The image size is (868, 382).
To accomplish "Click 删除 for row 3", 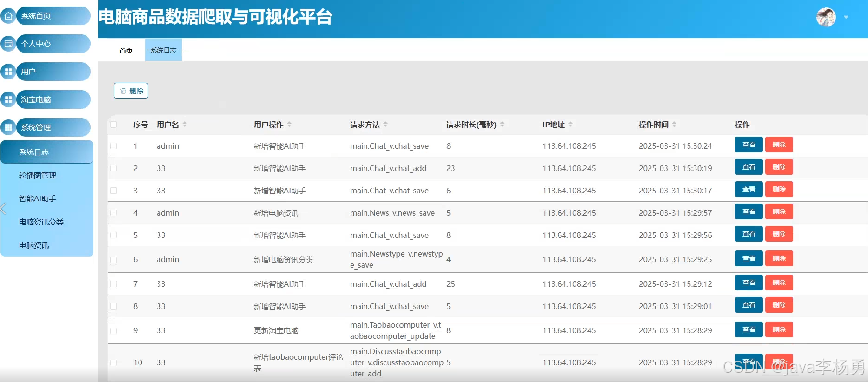I will tap(779, 189).
